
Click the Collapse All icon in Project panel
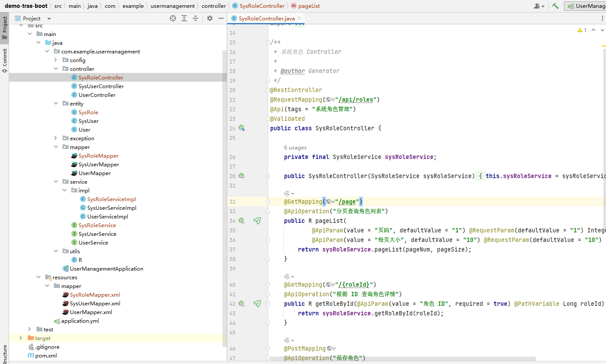[195, 18]
